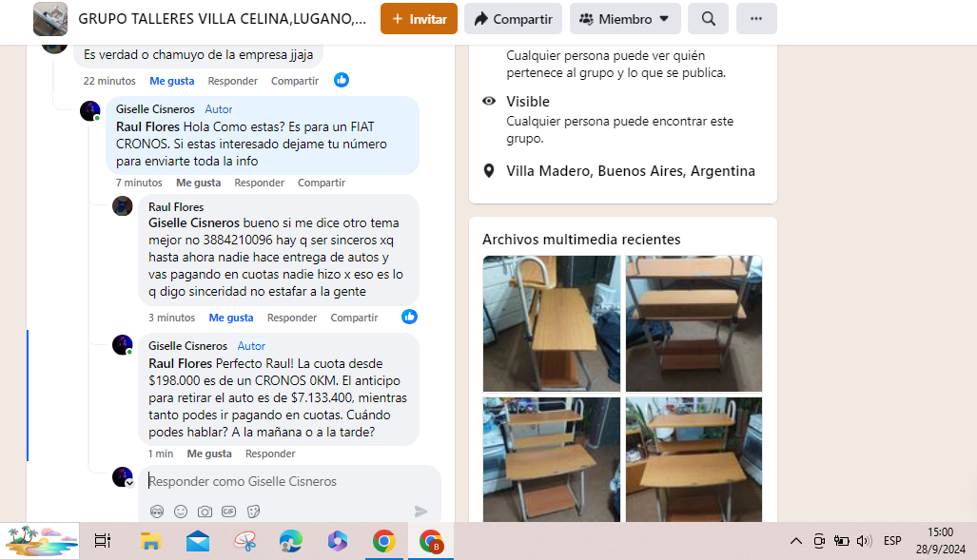The width and height of the screenshot is (977, 560).
Task: Like Giselle's 7 minutos comment with Me gusta
Action: pos(198,183)
